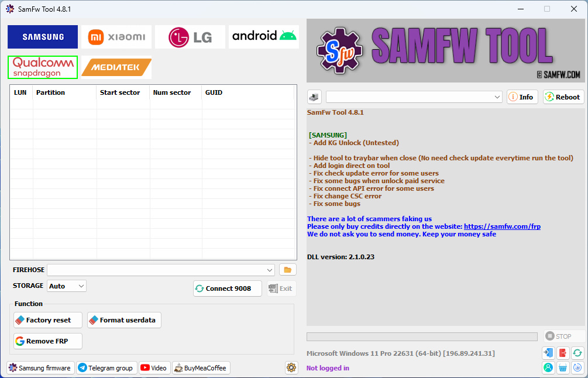The image size is (588, 378).
Task: Open the YouTube Video button
Action: pos(154,368)
